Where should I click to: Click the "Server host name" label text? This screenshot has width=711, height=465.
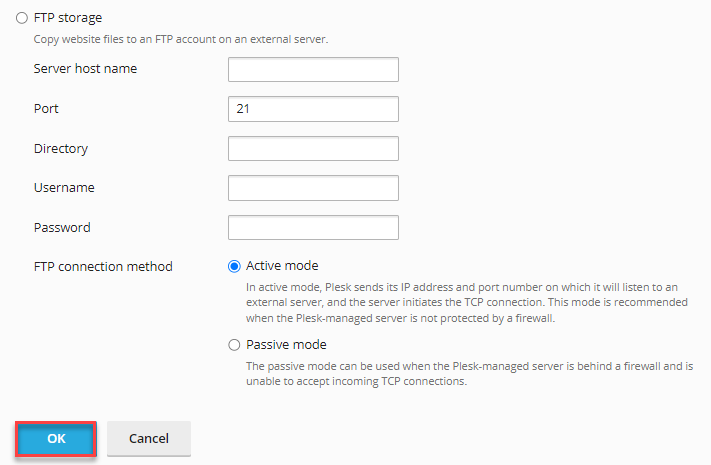(85, 69)
